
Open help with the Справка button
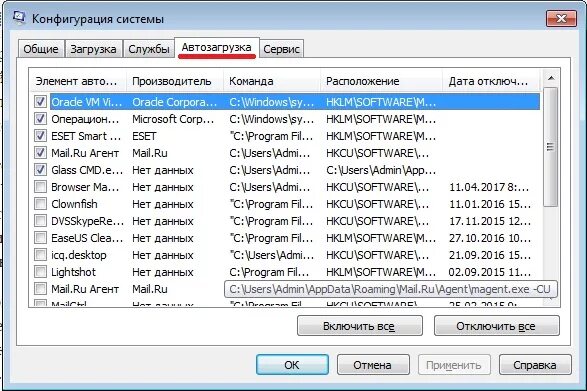point(535,365)
